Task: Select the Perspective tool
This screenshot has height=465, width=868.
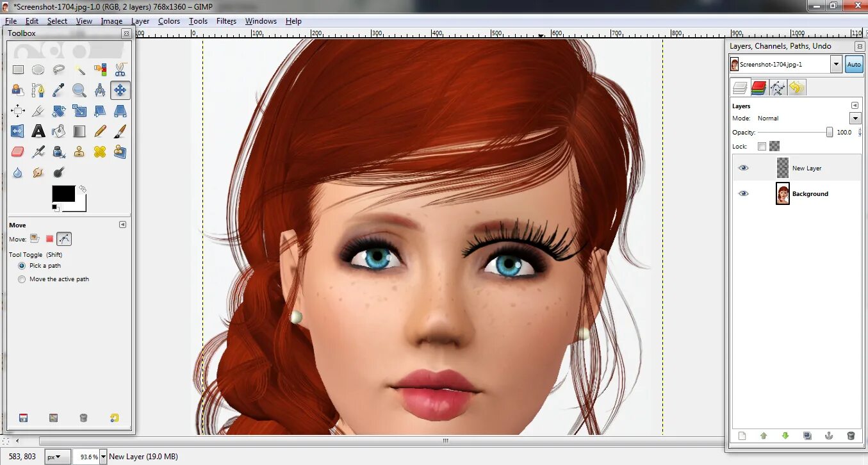Action: pyautogui.click(x=120, y=111)
